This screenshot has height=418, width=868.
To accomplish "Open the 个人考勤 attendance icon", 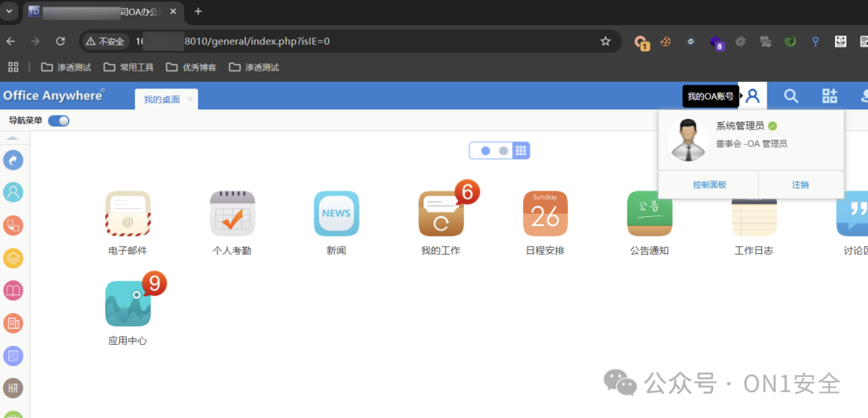I will 232,214.
